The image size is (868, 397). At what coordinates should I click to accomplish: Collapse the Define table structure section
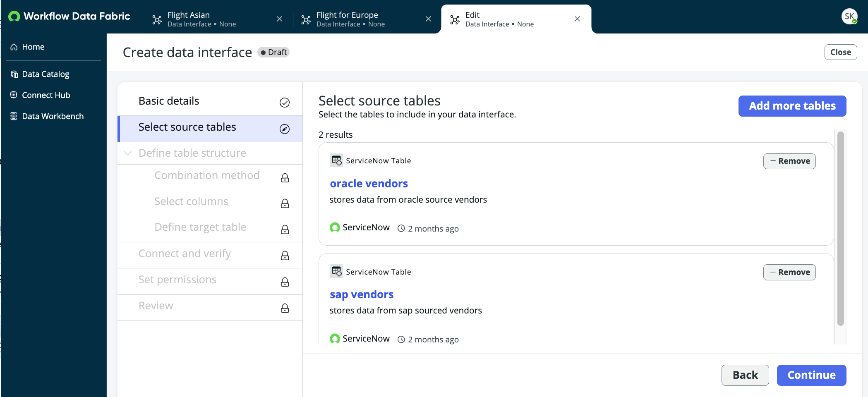point(128,153)
